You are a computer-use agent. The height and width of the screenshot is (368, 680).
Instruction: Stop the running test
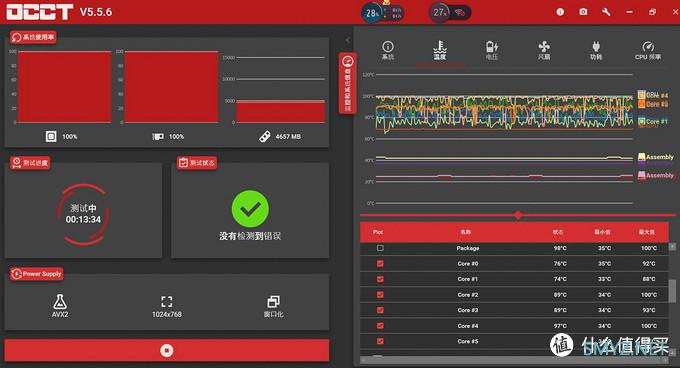point(167,350)
